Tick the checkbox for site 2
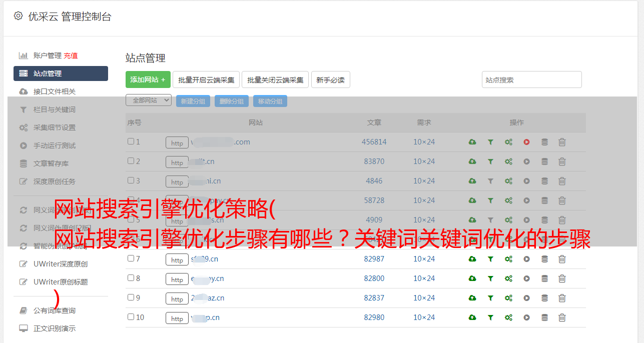 tap(131, 161)
